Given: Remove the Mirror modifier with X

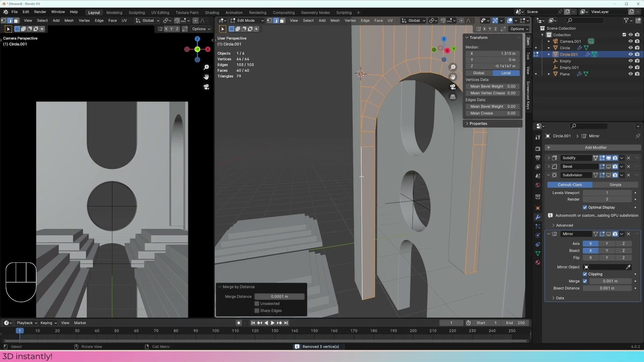Looking at the screenshot, I should pyautogui.click(x=629, y=234).
